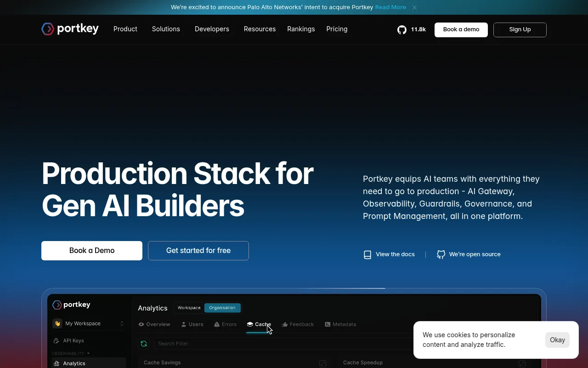
Task: Click the GitHub icon beside We're open source
Action: tap(441, 254)
